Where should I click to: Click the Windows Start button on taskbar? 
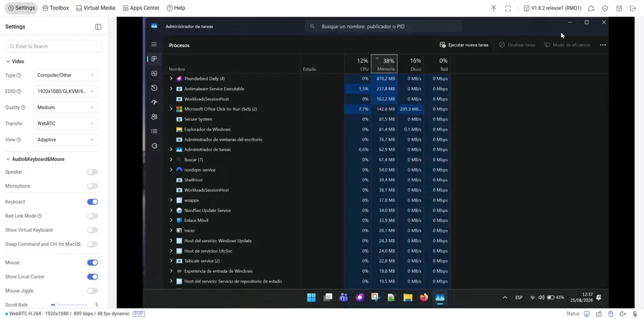(x=311, y=298)
